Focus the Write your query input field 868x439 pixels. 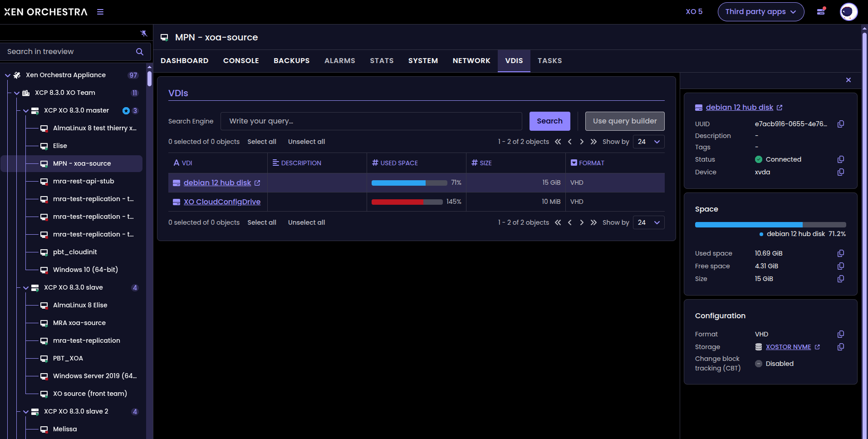tap(371, 121)
